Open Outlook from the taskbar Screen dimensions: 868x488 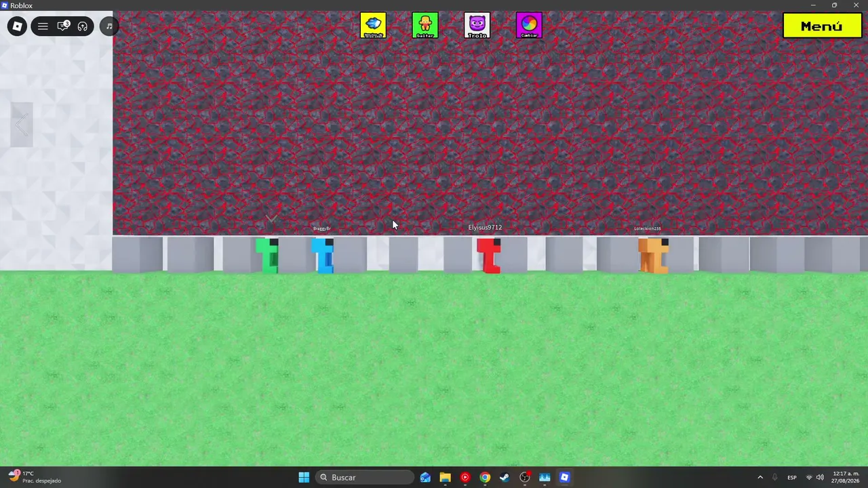point(425,477)
